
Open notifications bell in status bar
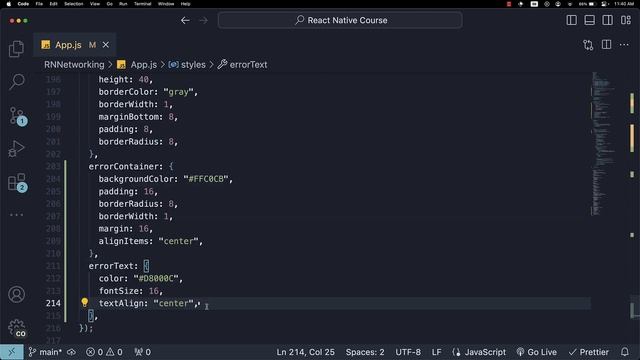[625, 352]
